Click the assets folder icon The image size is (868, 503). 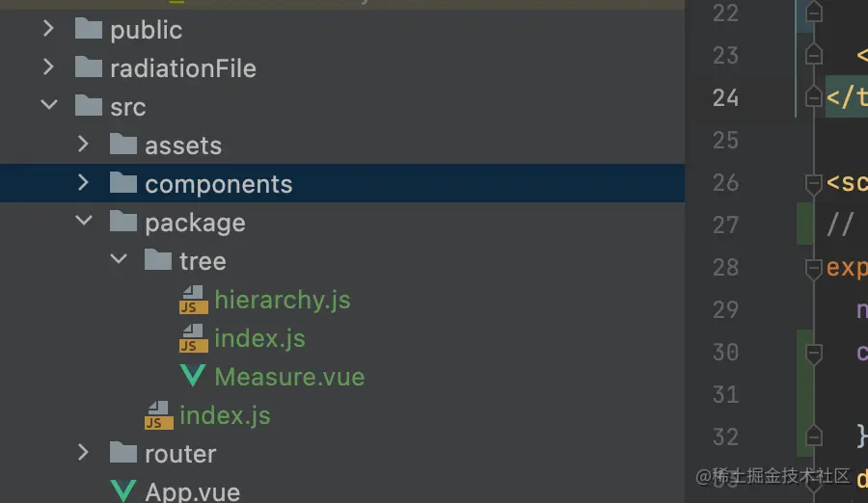click(123, 145)
